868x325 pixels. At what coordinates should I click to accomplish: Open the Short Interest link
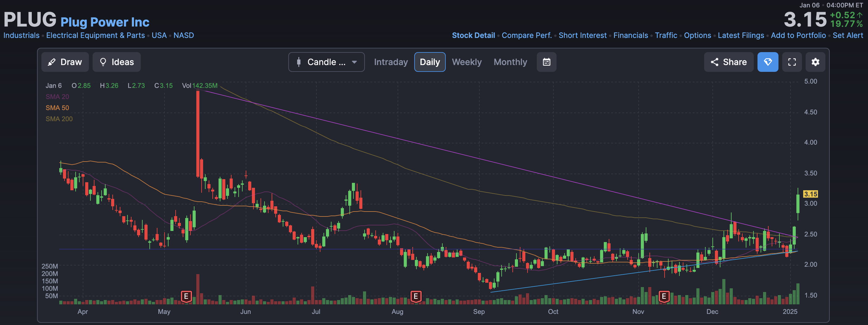(x=582, y=35)
